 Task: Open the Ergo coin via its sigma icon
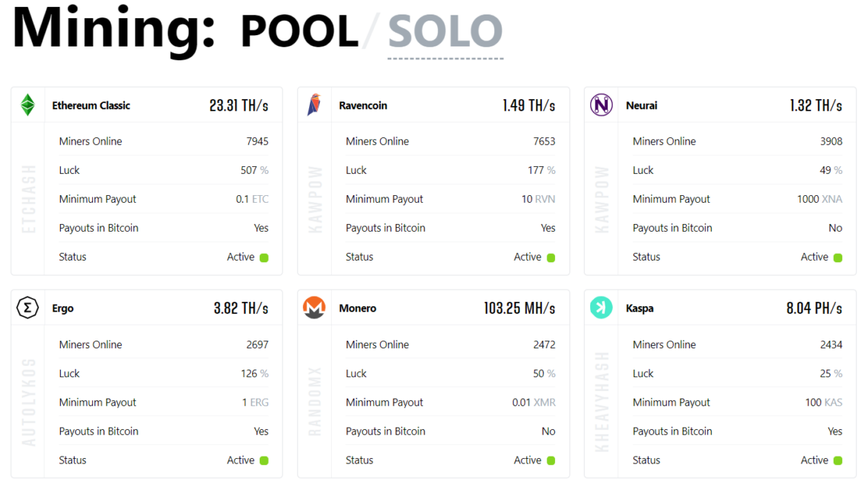coord(28,308)
